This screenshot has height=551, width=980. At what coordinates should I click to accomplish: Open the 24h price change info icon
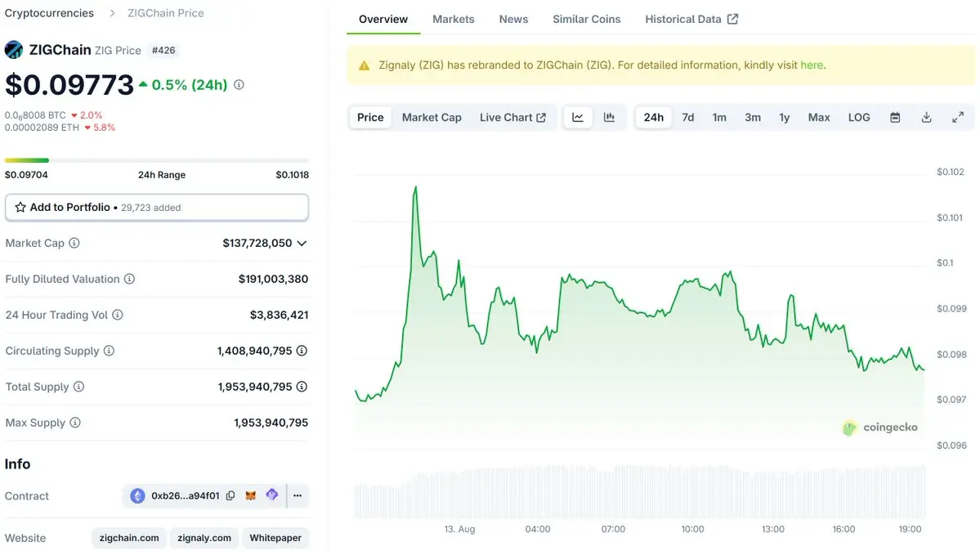(x=239, y=84)
